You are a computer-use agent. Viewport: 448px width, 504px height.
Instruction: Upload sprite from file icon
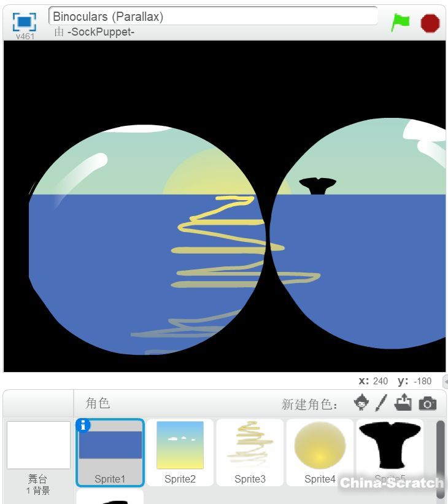pos(403,403)
